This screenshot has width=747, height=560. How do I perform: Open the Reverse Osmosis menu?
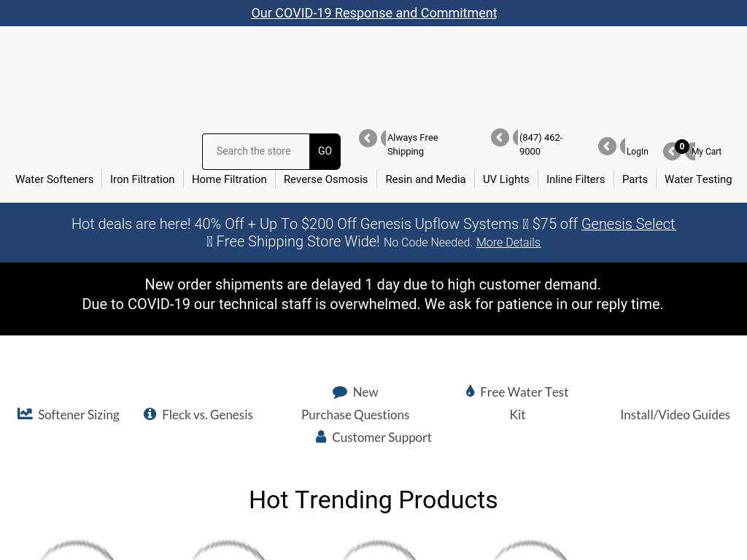click(325, 179)
